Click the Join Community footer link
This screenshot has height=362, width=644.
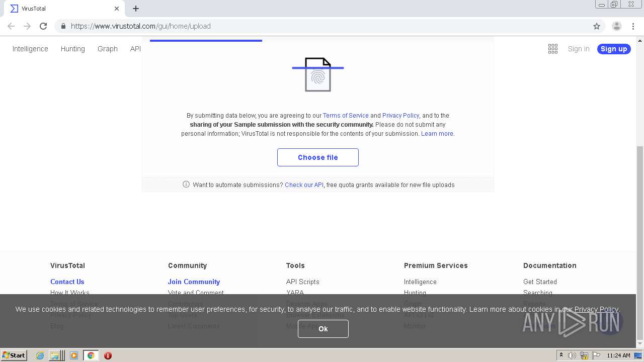coord(194,282)
